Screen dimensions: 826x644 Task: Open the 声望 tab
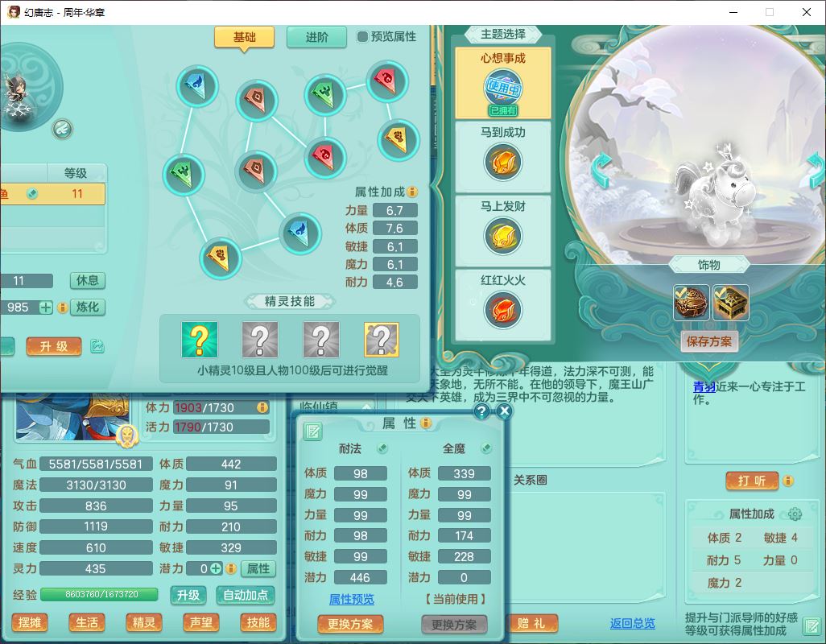[x=201, y=623]
